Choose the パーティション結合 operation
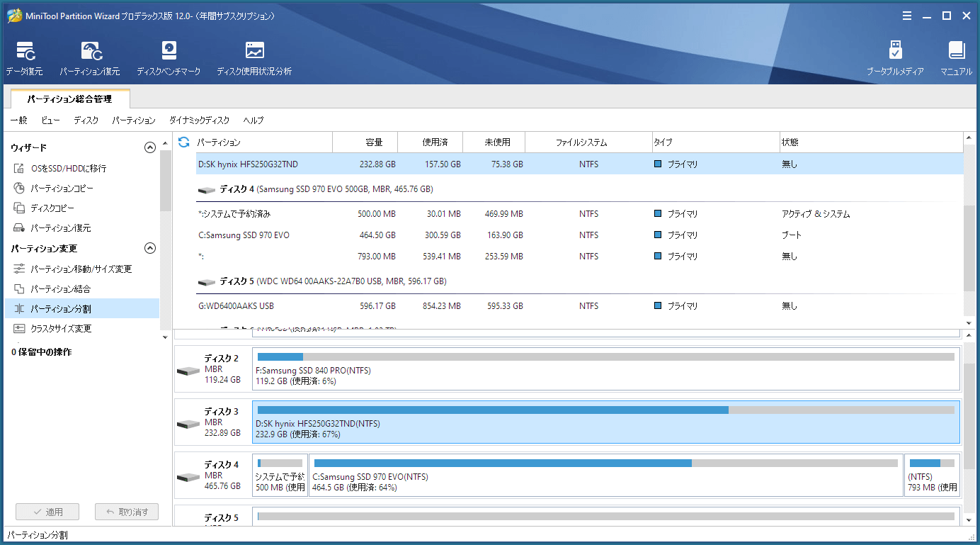Viewport: 980px width, 545px height. point(81,289)
